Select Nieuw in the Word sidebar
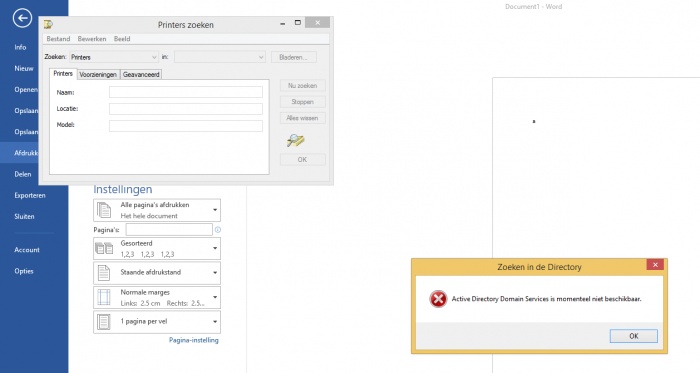700x373 pixels. pyautogui.click(x=24, y=68)
